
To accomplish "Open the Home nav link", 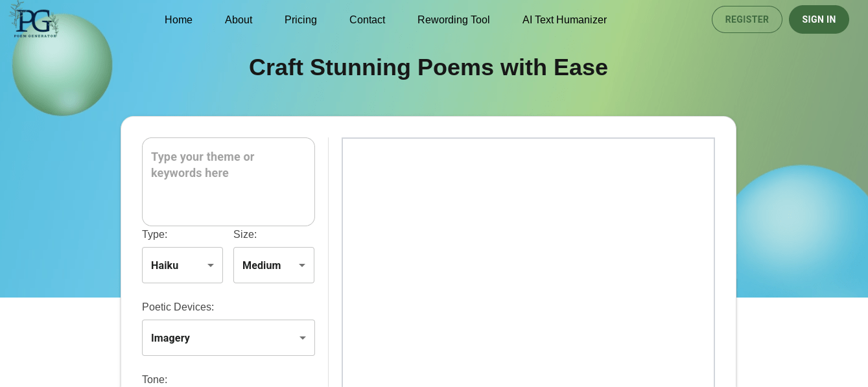I will 178,19.
